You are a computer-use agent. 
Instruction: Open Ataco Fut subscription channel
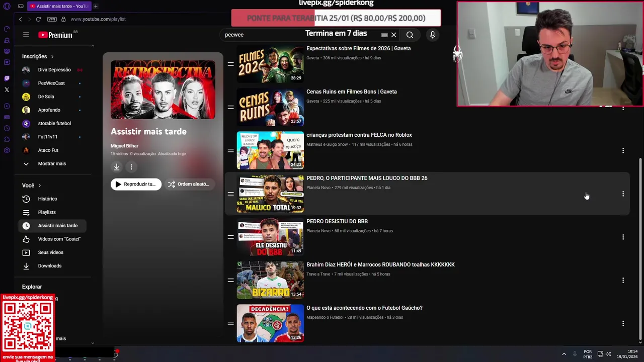point(53,150)
